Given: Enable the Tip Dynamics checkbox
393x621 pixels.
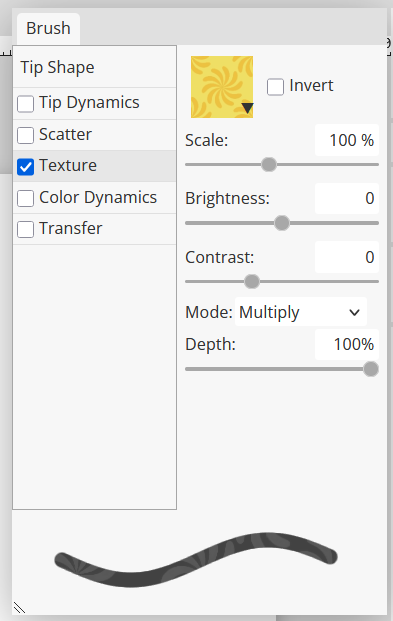Looking at the screenshot, I should [x=25, y=104].
